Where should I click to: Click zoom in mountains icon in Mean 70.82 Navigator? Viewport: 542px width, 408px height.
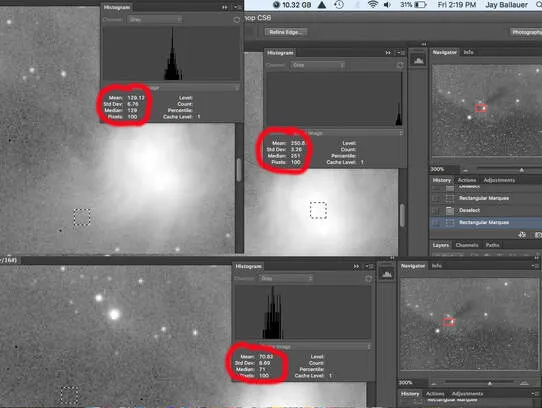pyautogui.click(x=524, y=383)
